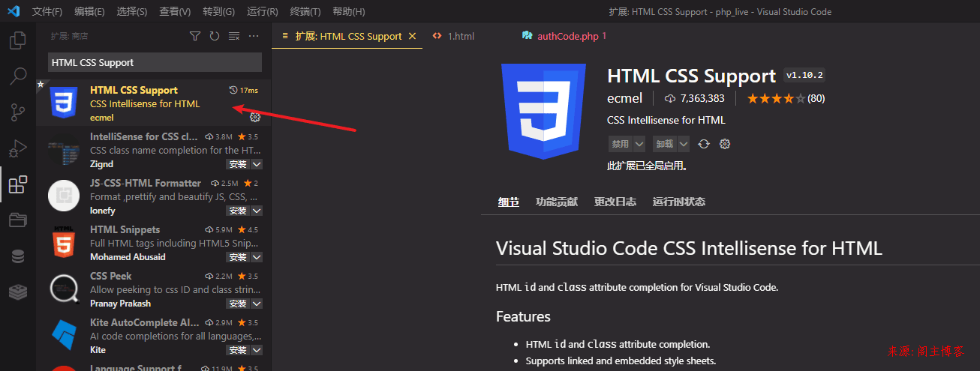Viewport: 980px width, 371px height.
Task: Select 运行时状态 tab
Action: point(679,202)
